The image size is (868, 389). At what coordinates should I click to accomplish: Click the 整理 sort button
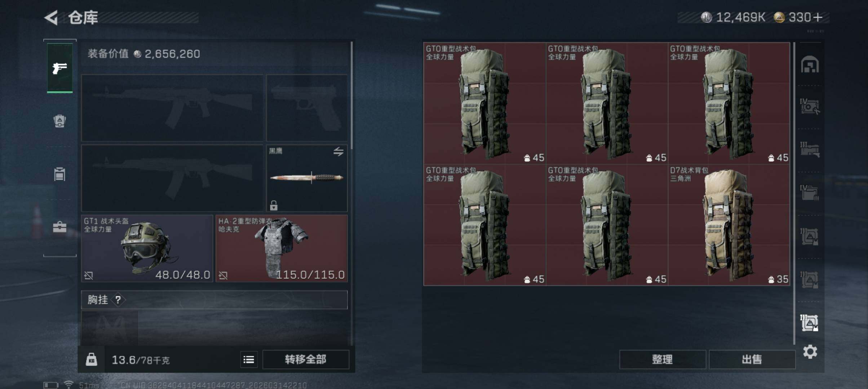pyautogui.click(x=662, y=359)
